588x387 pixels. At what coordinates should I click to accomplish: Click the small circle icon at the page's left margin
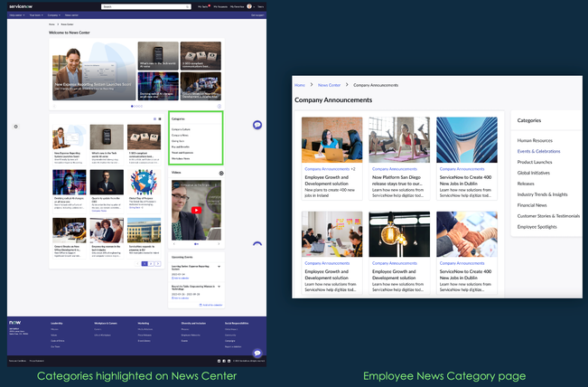coord(15,127)
